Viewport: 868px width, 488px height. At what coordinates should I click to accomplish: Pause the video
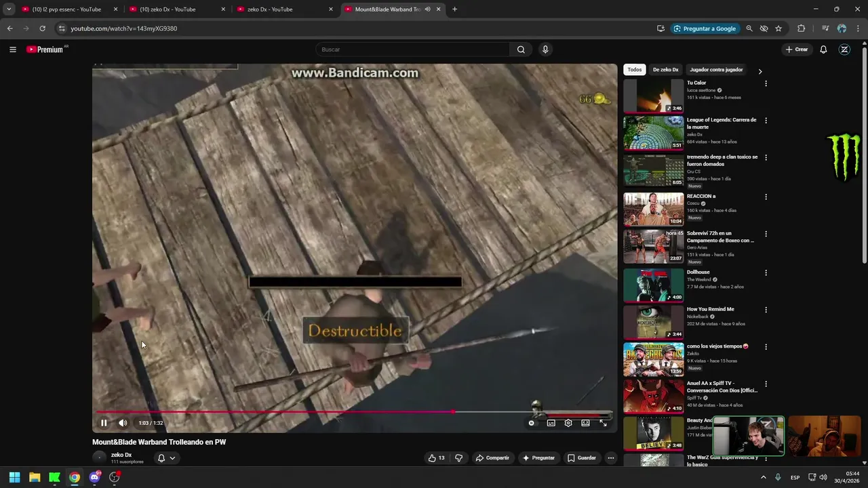(x=104, y=423)
